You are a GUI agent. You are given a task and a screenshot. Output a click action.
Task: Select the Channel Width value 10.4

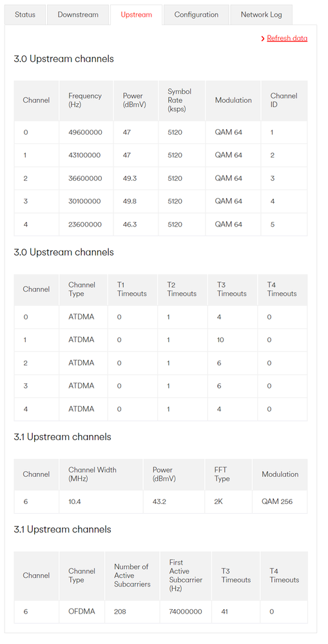click(x=75, y=501)
